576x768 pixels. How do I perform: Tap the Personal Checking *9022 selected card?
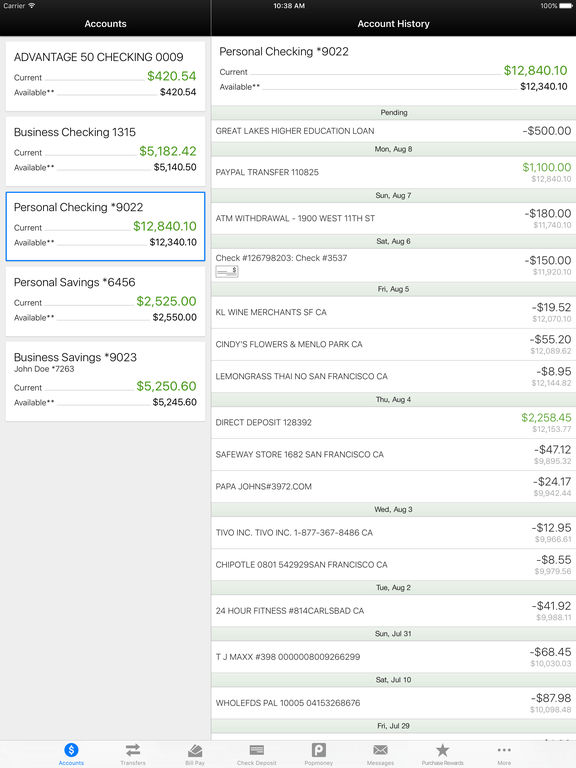coord(105,226)
